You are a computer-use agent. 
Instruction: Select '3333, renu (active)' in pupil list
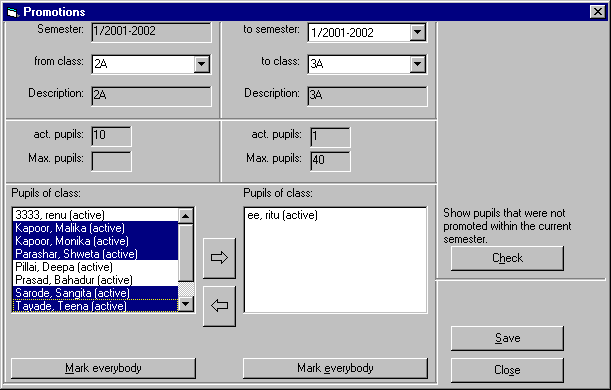(96, 215)
